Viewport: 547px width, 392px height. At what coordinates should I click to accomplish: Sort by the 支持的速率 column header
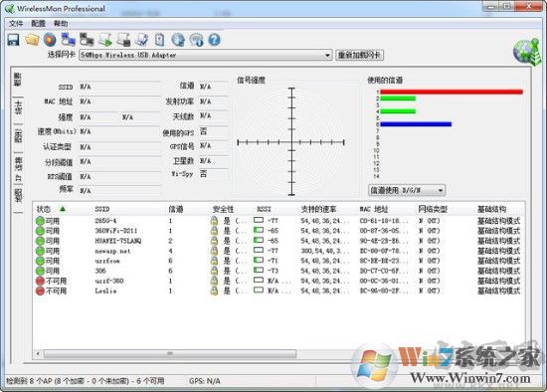click(318, 209)
